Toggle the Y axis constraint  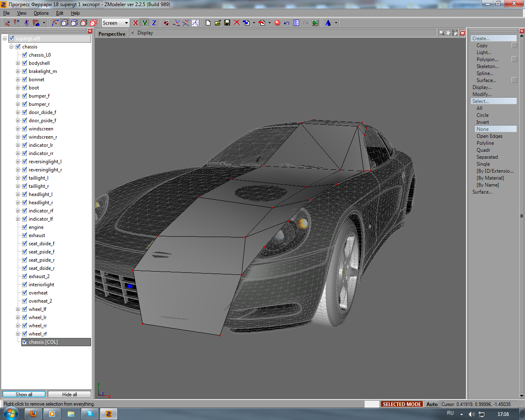144,23
